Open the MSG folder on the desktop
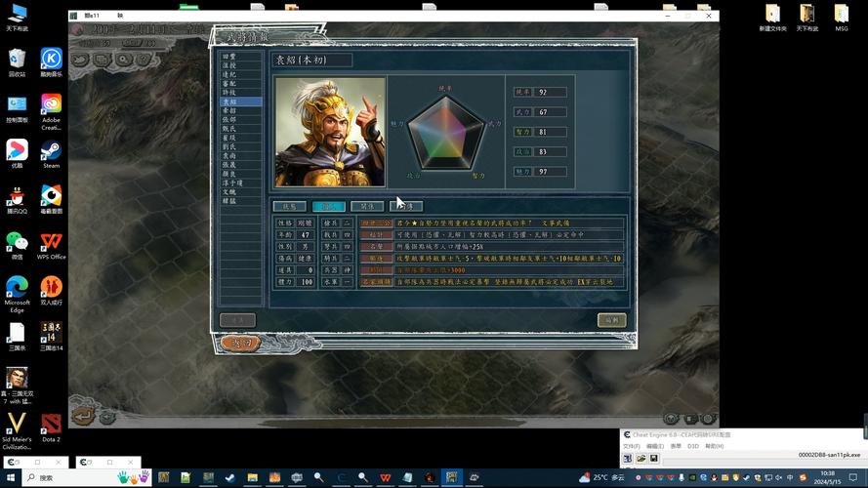The height and width of the screenshot is (488, 868). click(x=841, y=17)
